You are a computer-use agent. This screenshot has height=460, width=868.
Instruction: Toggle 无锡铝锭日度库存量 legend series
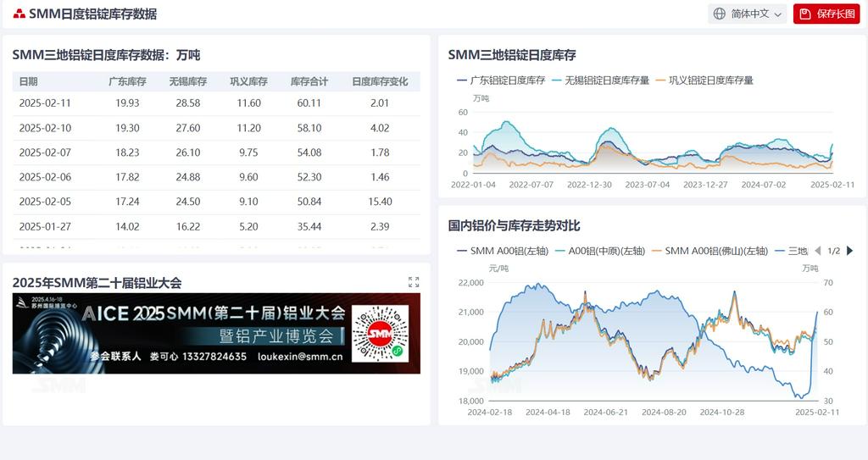[x=600, y=80]
